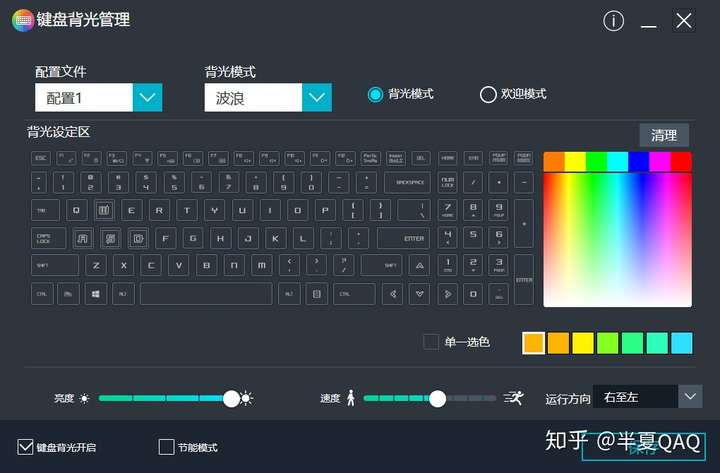Select the 欢迎模式 radio button
720x473 pixels.
point(488,95)
